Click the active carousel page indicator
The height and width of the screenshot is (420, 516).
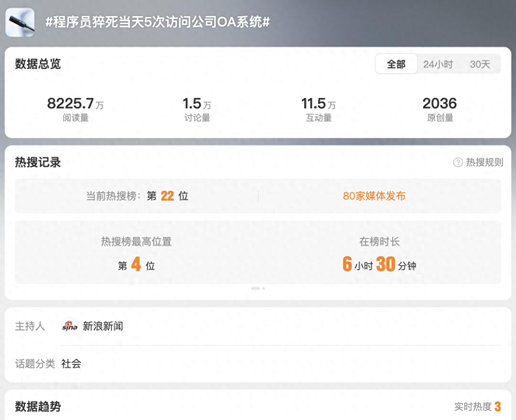255,288
